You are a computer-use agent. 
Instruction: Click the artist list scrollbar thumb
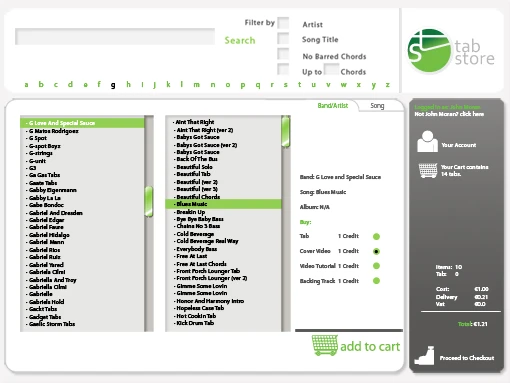pos(149,202)
